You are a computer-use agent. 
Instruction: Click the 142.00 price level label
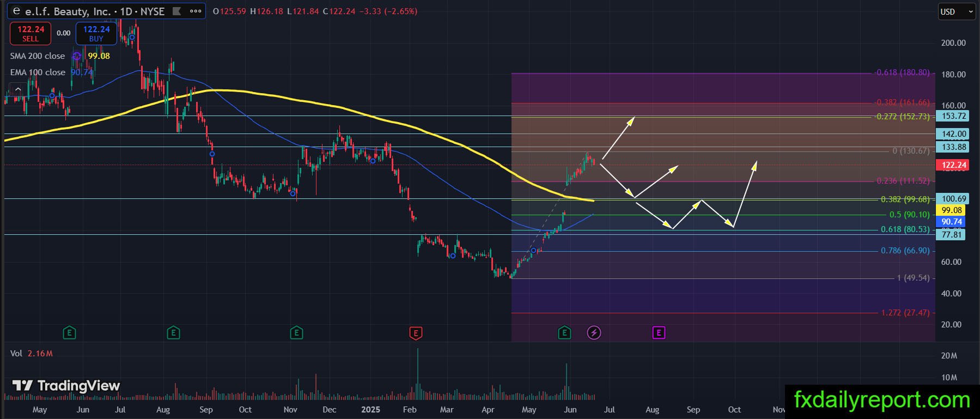[952, 133]
